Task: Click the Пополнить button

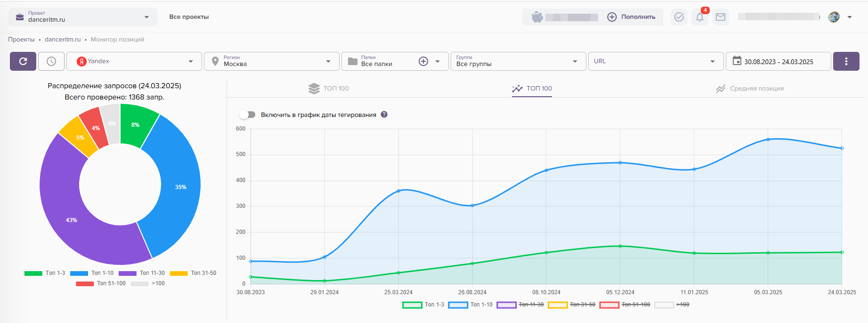Action: click(x=632, y=17)
